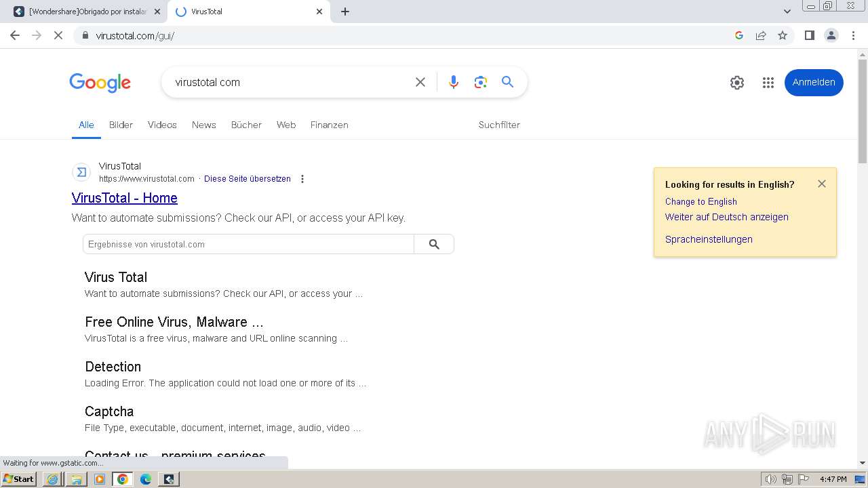Open the media player taskbar icon
Image resolution: width=868 pixels, height=488 pixels.
100,479
